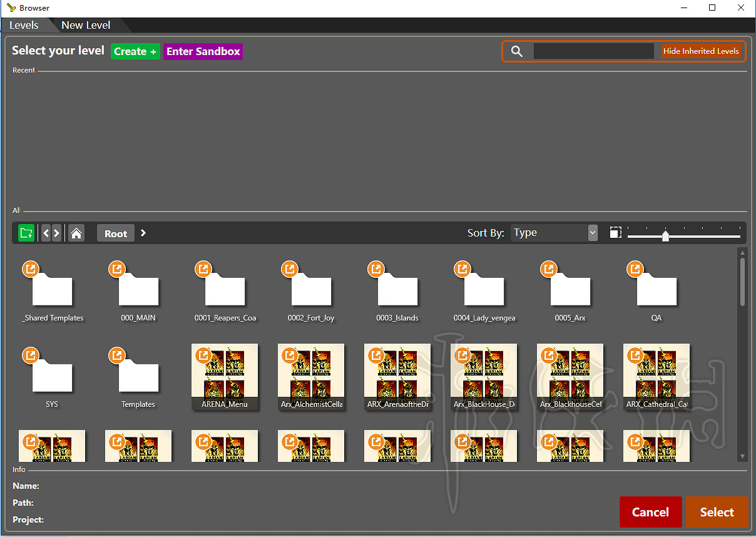Viewport: 756px width, 537px height.
Task: Click the green new folder icon
Action: click(26, 233)
